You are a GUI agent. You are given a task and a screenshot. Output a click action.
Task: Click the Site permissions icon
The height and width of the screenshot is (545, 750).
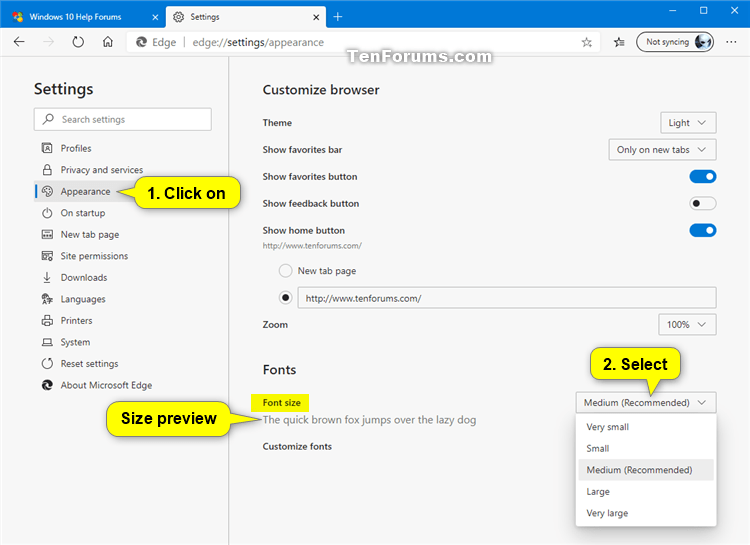(47, 256)
